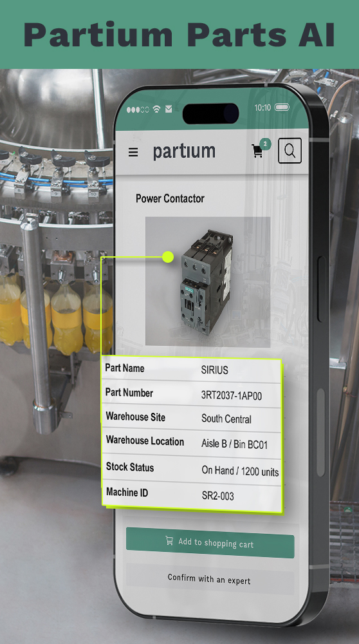This screenshot has width=359, height=644.
Task: Click the Stock Status label
Action: point(130,467)
